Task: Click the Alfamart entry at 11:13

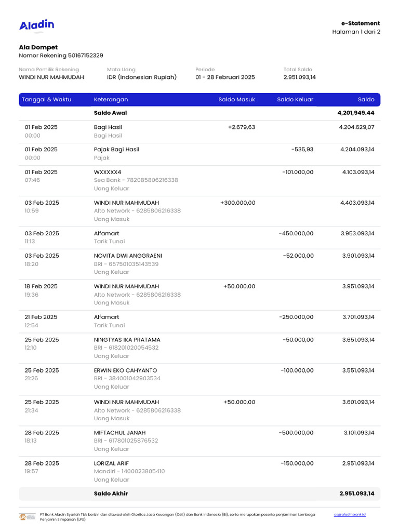Action: point(107,233)
